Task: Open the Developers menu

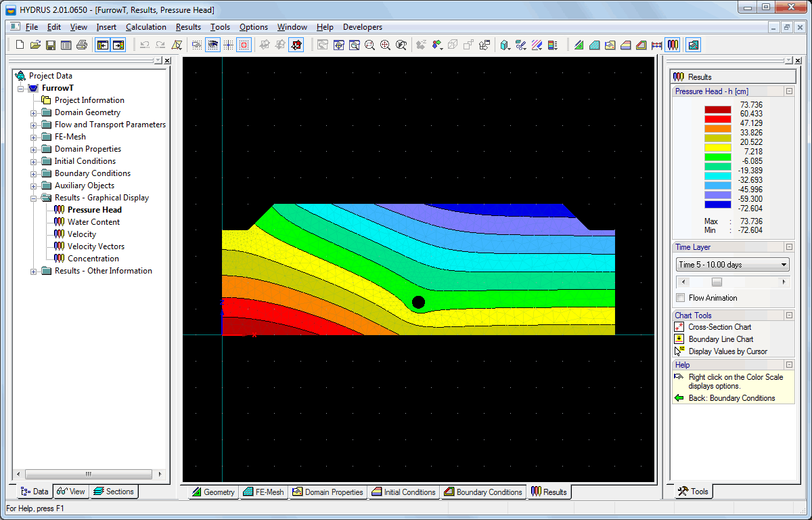Action: point(363,27)
